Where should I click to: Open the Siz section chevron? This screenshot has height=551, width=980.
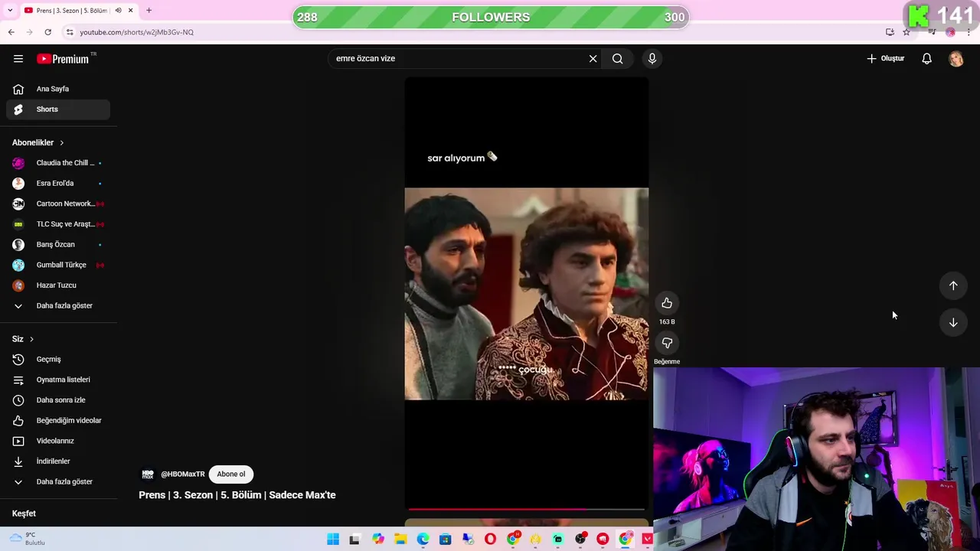(x=31, y=339)
